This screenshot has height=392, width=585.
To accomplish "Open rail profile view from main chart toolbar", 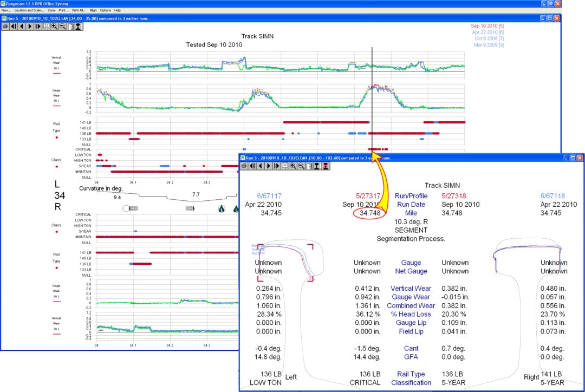I will pos(79,26).
